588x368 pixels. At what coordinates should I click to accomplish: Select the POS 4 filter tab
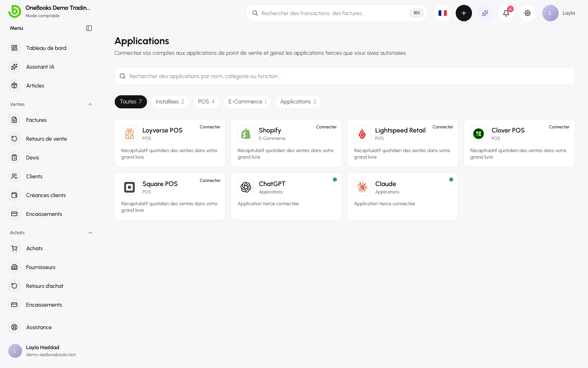point(206,102)
